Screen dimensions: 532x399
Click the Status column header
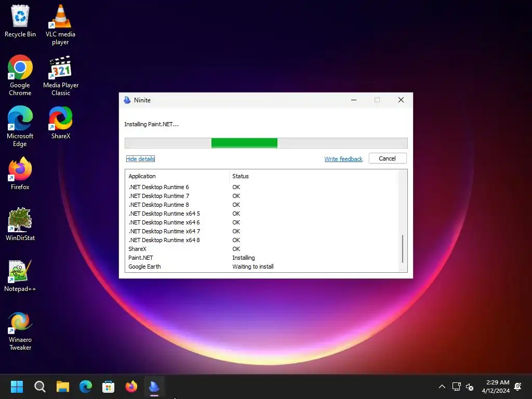[313, 176]
